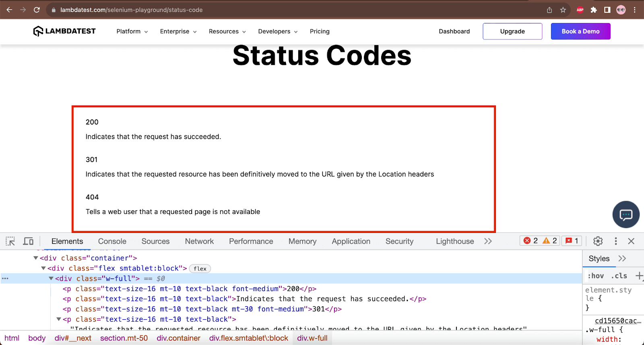The width and height of the screenshot is (644, 345).
Task: Show the 2 warnings counter
Action: tap(550, 241)
